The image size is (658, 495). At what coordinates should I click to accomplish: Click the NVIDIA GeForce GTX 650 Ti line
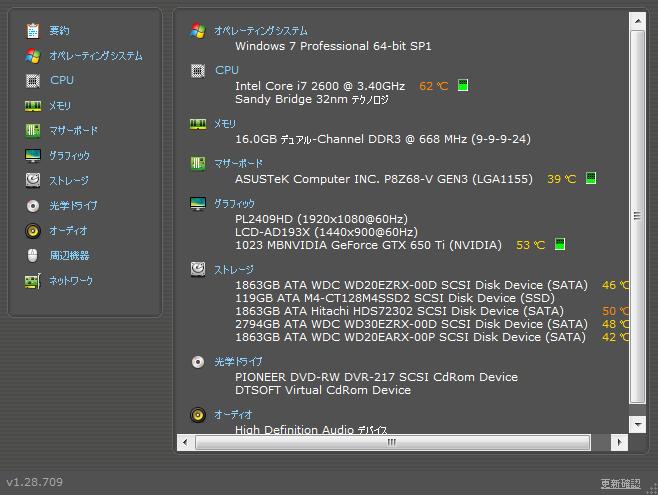pyautogui.click(x=368, y=245)
